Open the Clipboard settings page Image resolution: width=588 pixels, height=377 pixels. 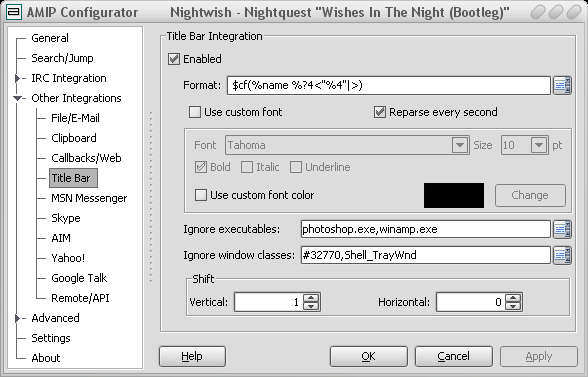point(74,138)
